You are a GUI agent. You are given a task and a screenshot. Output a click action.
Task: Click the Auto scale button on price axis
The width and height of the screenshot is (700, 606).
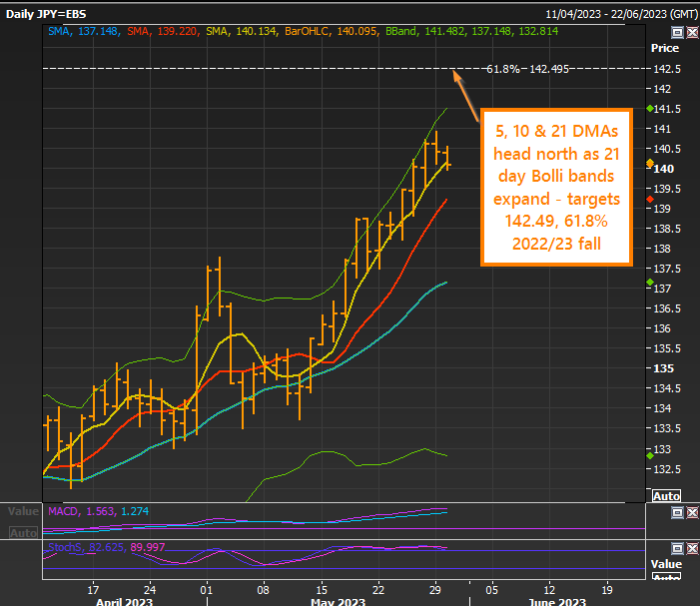tap(666, 496)
